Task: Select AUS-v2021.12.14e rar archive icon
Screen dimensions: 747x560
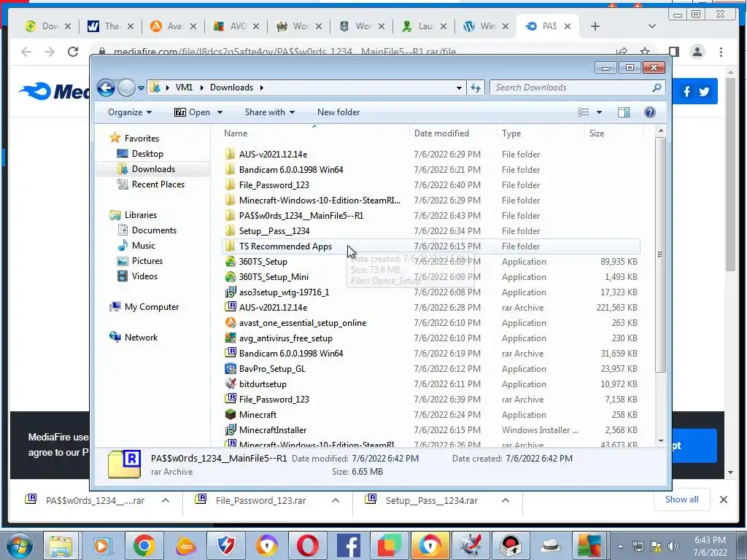Action: tap(230, 307)
